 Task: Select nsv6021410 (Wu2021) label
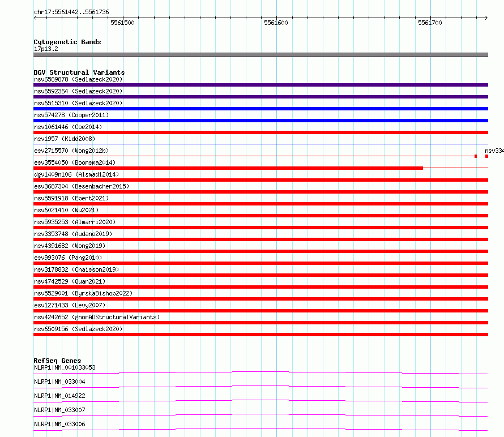coord(66,210)
